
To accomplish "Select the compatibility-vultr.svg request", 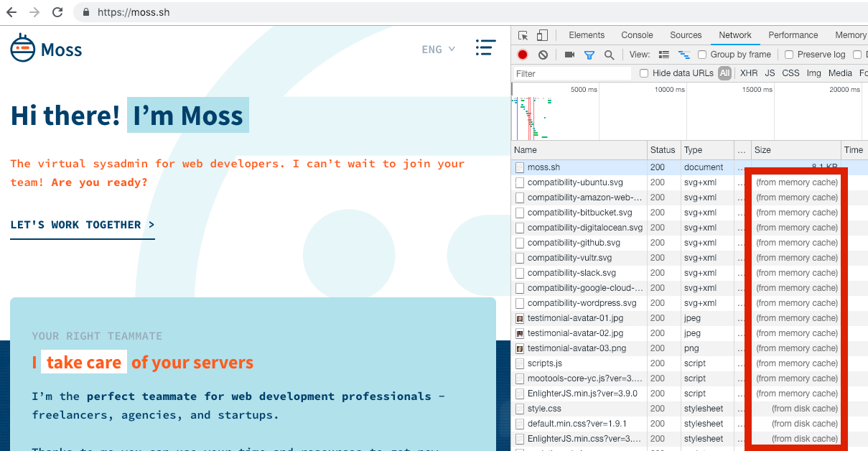I will (689, 258).
